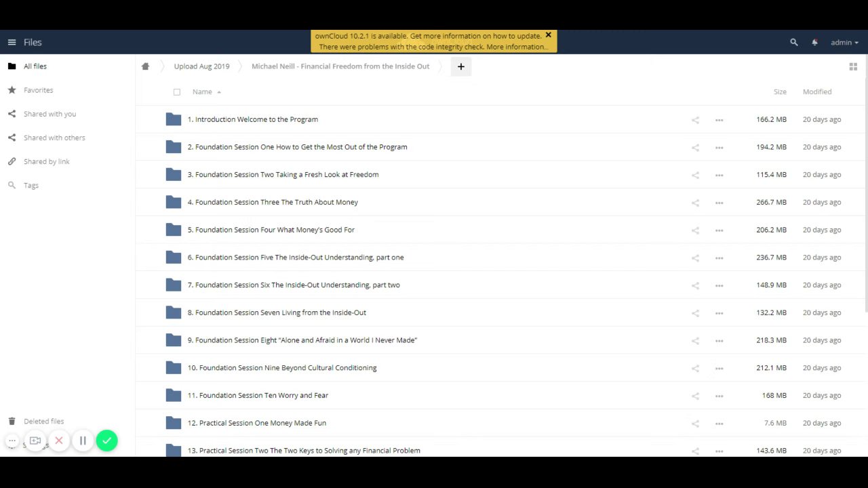The image size is (868, 488).
Task: Go to the home folder breadcrumb icon
Action: tap(145, 66)
